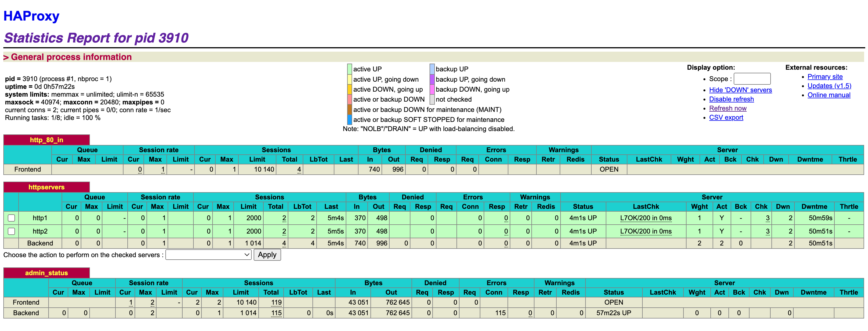Screen dimensions: 868x331
Task: Visit the Primary site link
Action: click(825, 77)
